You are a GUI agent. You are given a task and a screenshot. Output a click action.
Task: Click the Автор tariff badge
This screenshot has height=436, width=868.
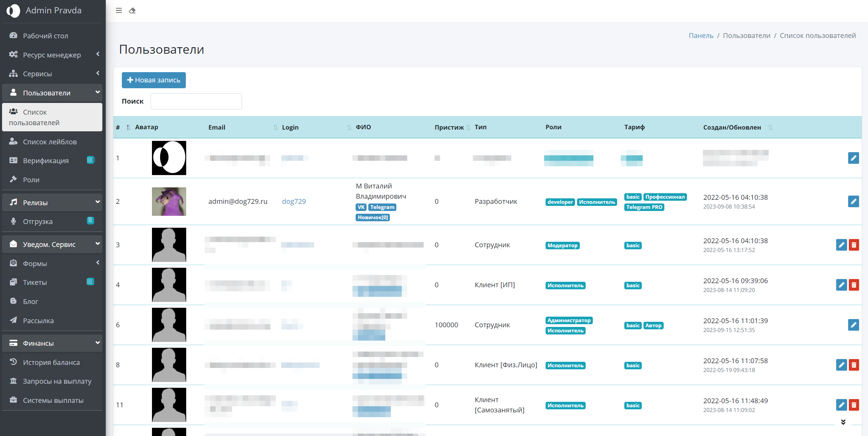point(653,326)
